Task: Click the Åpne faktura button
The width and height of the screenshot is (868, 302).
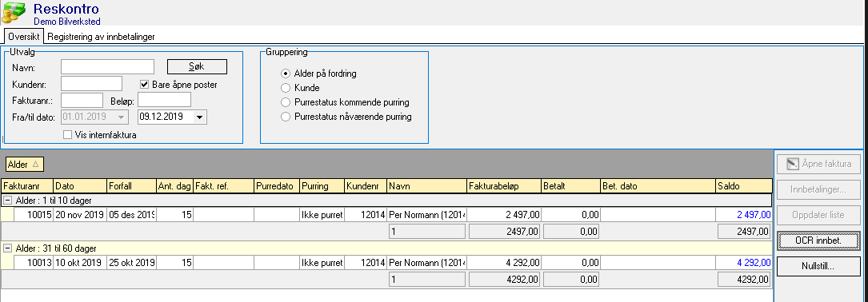Action: tap(818, 165)
